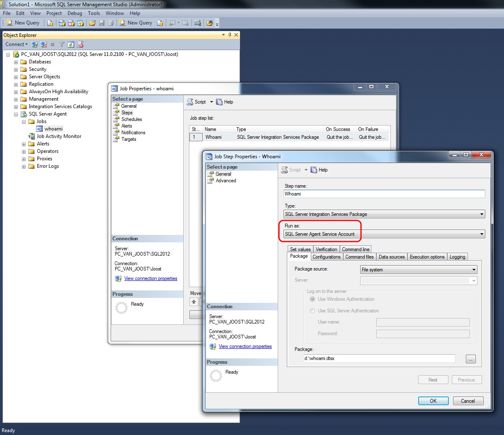
Task: Browse for a package file with ellipsis button
Action: coord(470,359)
